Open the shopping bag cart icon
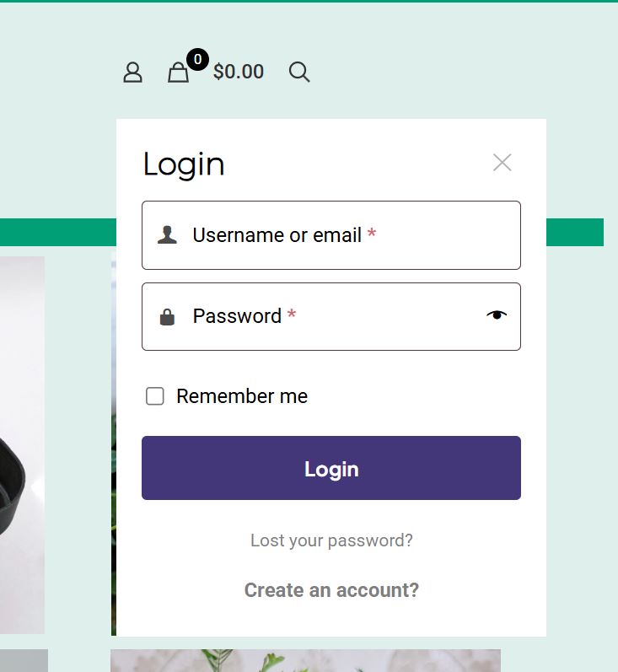This screenshot has height=672, width=618. (178, 73)
